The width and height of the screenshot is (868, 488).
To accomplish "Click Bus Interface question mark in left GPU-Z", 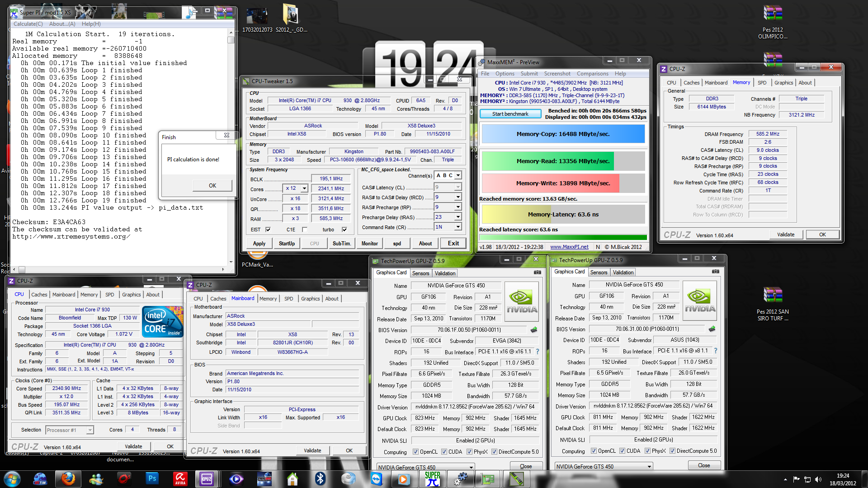I will coord(537,352).
